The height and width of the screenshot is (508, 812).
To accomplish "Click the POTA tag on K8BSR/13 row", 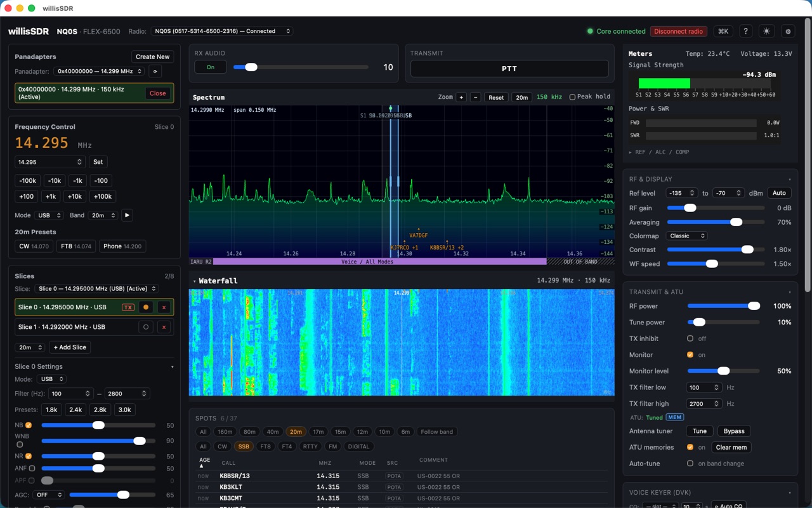I will 394,476.
